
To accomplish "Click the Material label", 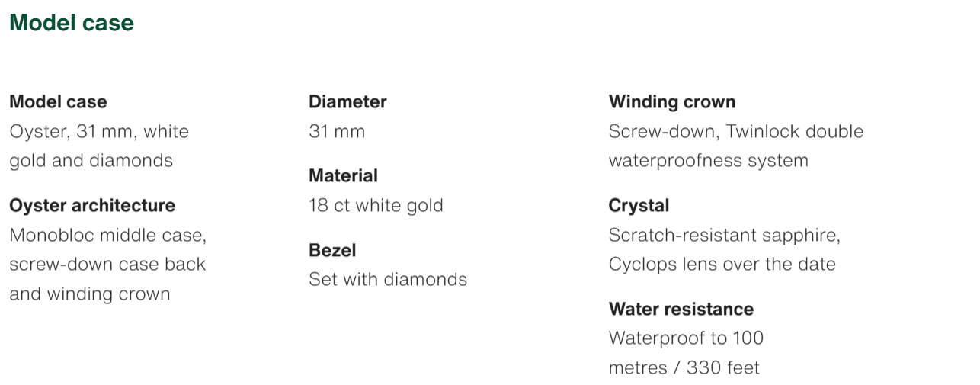I will point(343,175).
